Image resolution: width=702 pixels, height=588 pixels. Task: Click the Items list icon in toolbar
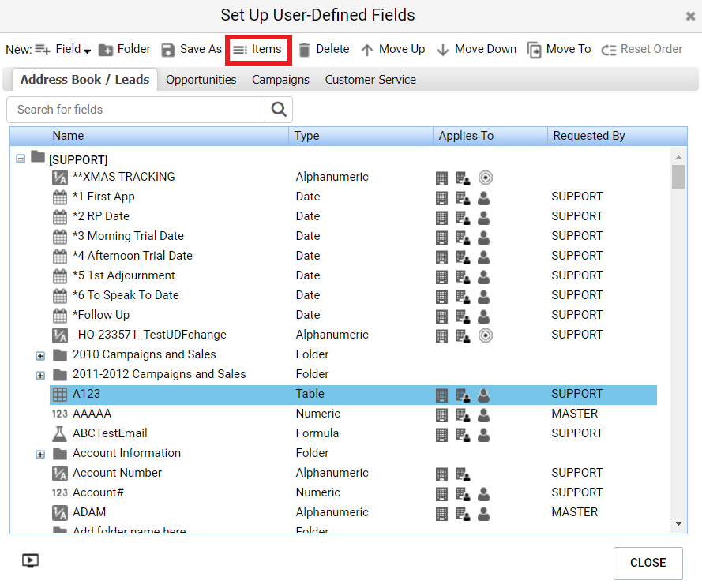coord(240,50)
